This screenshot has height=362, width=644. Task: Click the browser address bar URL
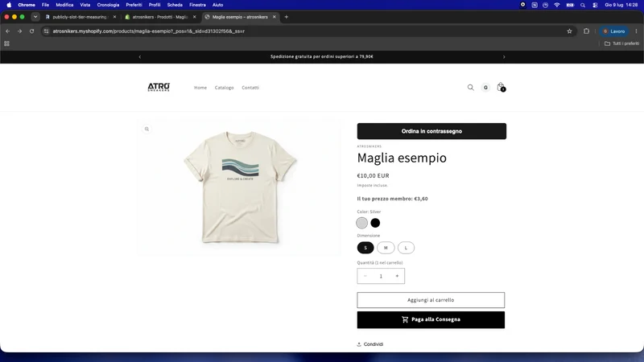(x=149, y=31)
